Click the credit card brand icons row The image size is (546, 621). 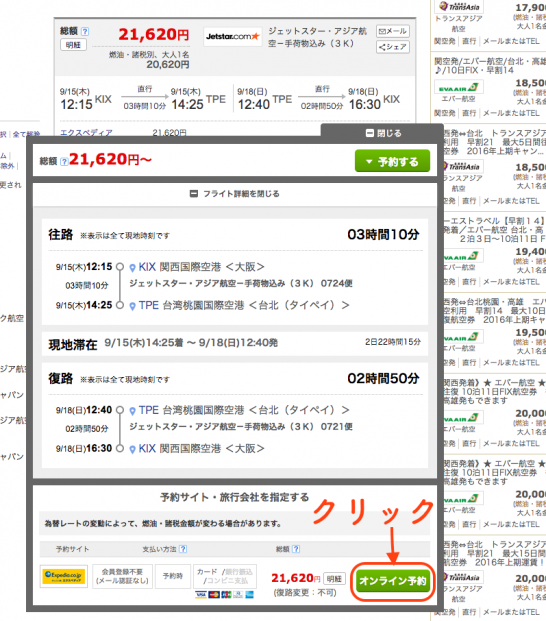tap(224, 594)
